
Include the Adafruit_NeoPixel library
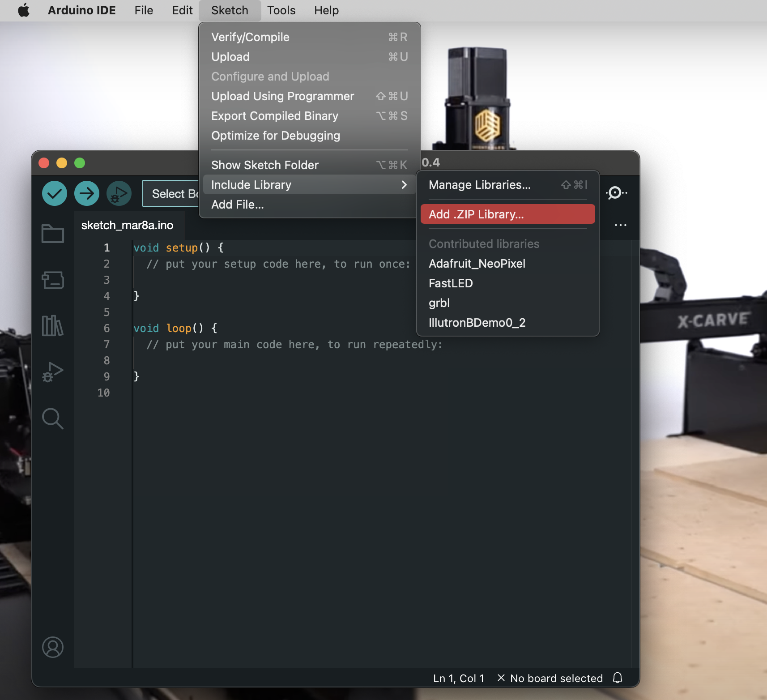(508, 264)
